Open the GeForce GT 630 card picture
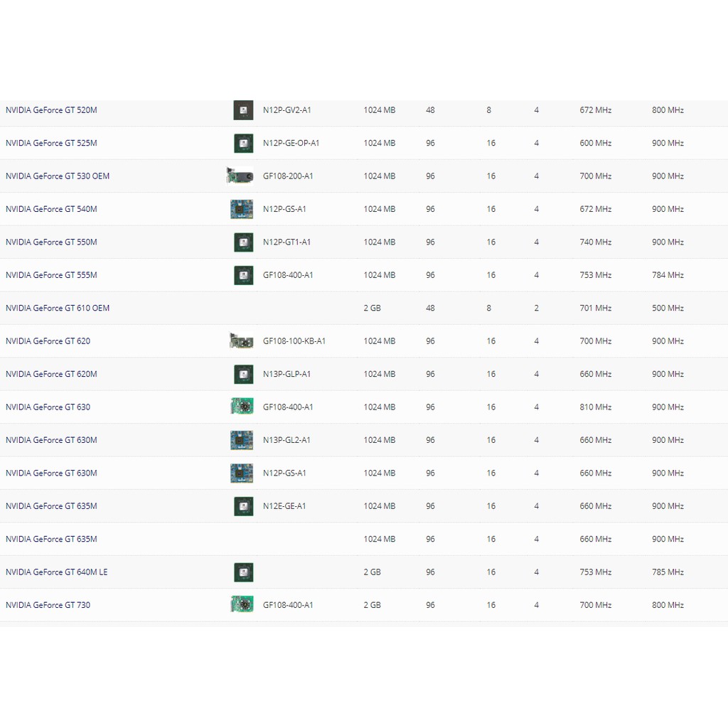 242,407
